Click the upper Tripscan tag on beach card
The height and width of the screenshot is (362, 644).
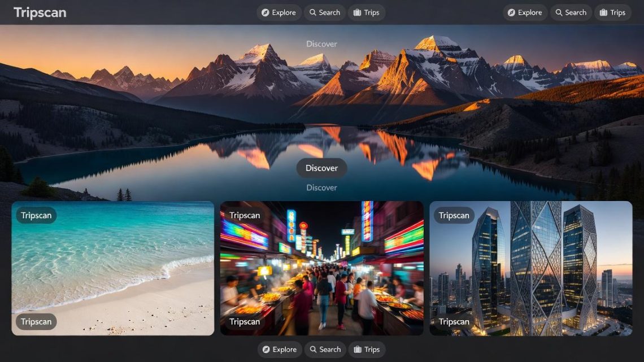tap(36, 216)
